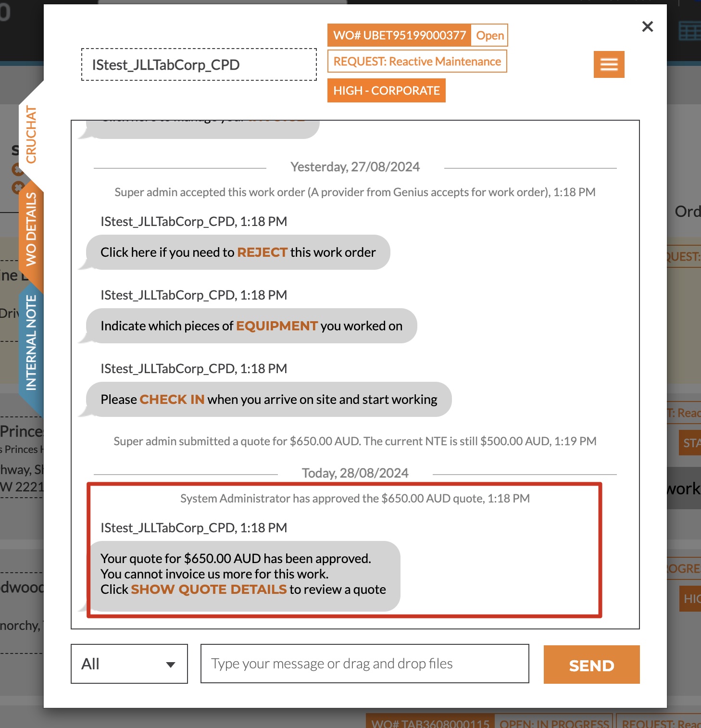Send the chat message with SEND

[592, 665]
